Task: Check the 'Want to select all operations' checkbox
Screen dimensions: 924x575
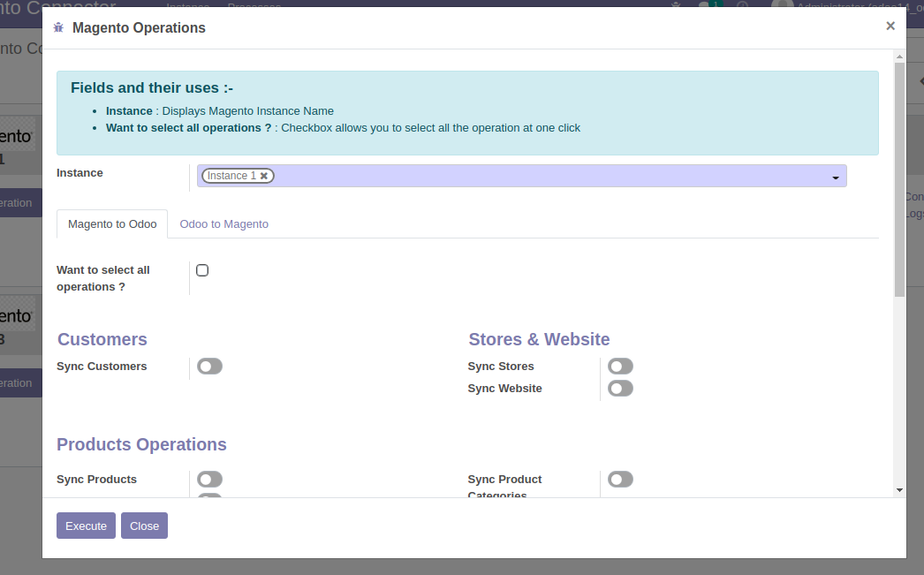Action: (202, 270)
